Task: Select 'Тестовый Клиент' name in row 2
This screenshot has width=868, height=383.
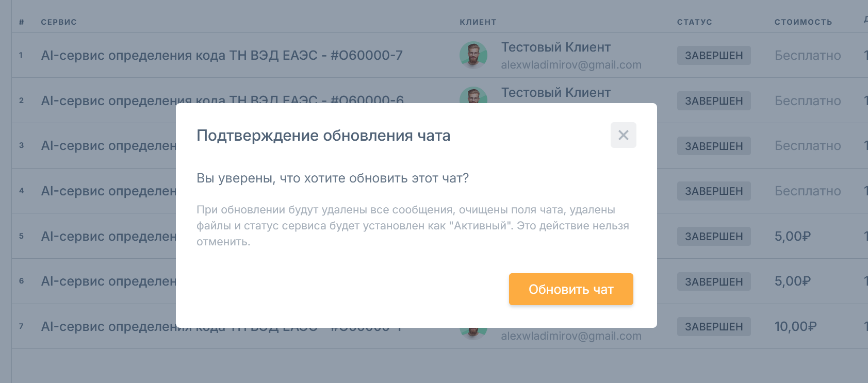Action: pyautogui.click(x=555, y=93)
